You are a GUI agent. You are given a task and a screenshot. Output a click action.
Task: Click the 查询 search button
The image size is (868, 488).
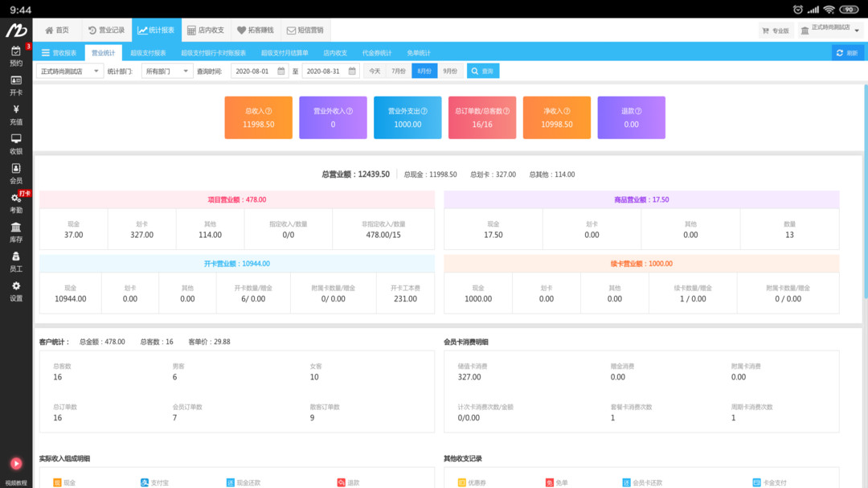point(484,71)
